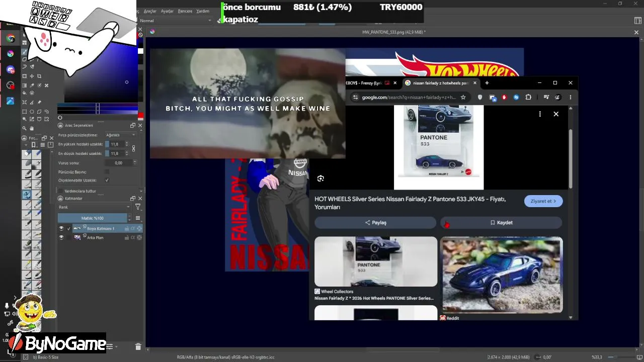Click Chrome's media control icon

pos(546,97)
